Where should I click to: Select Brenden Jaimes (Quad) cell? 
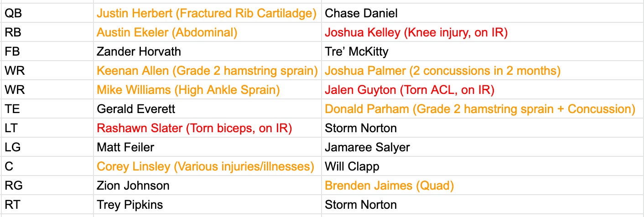389,186
